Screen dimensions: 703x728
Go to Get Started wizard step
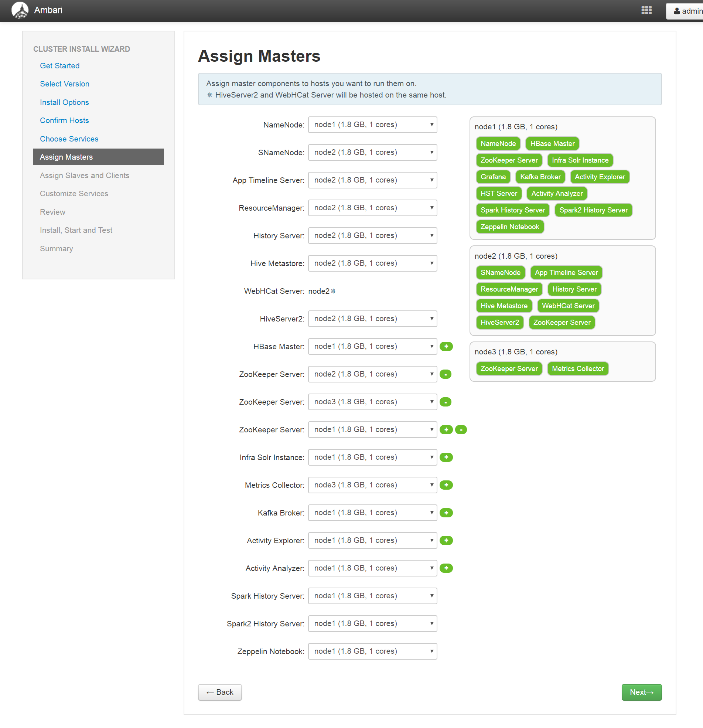pyautogui.click(x=60, y=66)
